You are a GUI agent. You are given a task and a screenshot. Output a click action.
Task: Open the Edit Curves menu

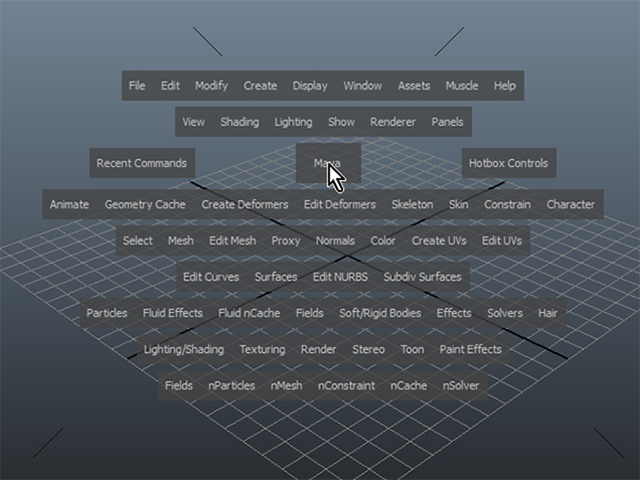point(211,277)
